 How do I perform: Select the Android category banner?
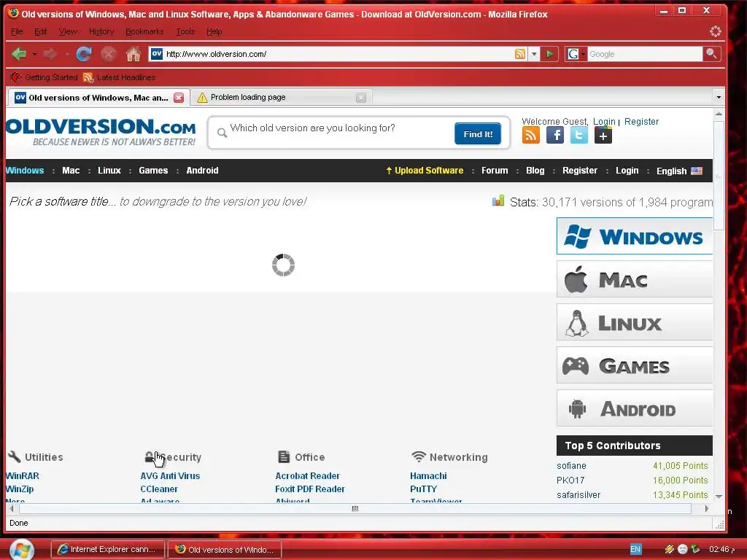point(635,408)
